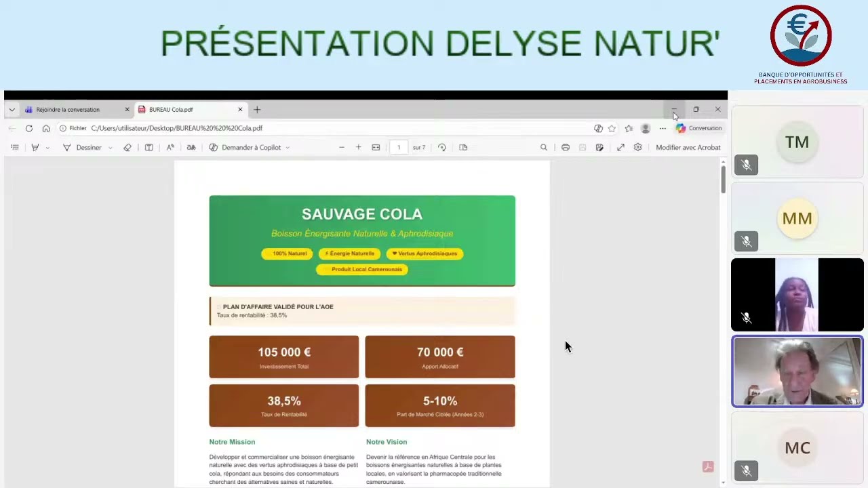
Task: Toggle favorite star in address bar
Action: [x=612, y=128]
